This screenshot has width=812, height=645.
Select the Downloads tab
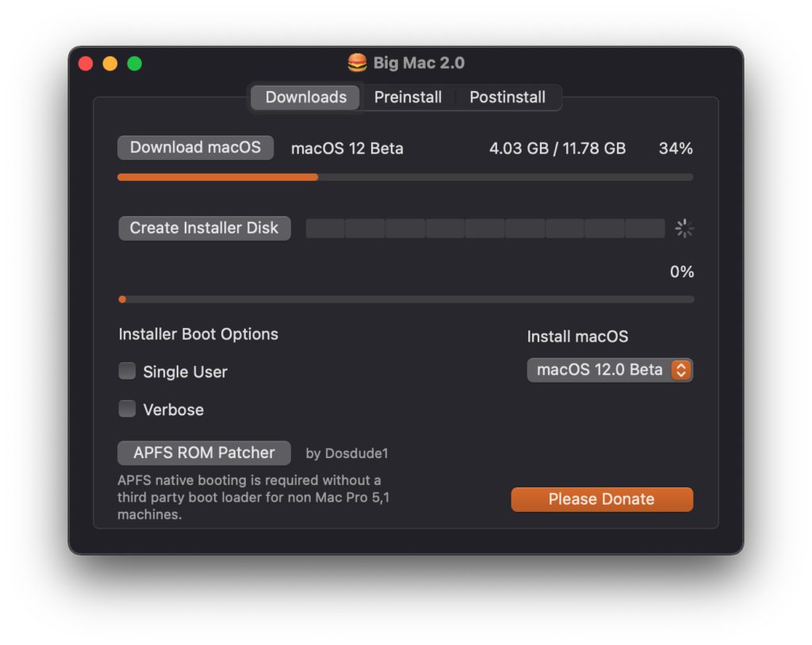click(305, 97)
